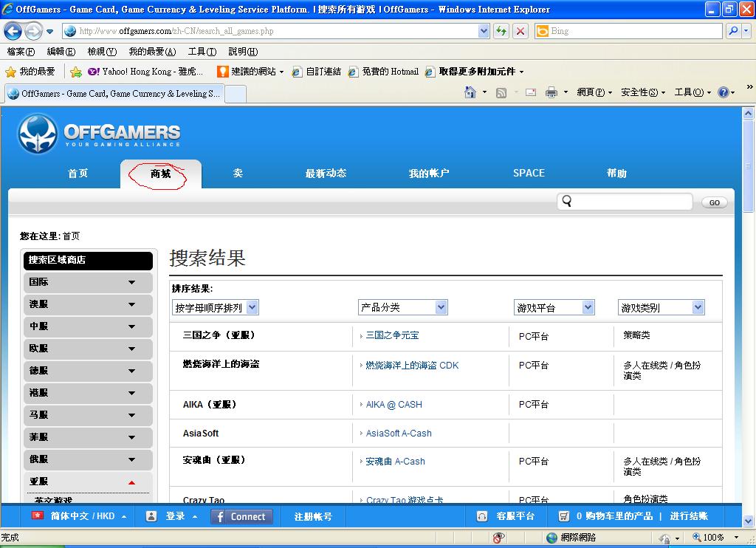756x548 pixels.
Task: Expand the 港服 region store
Action: 88,393
